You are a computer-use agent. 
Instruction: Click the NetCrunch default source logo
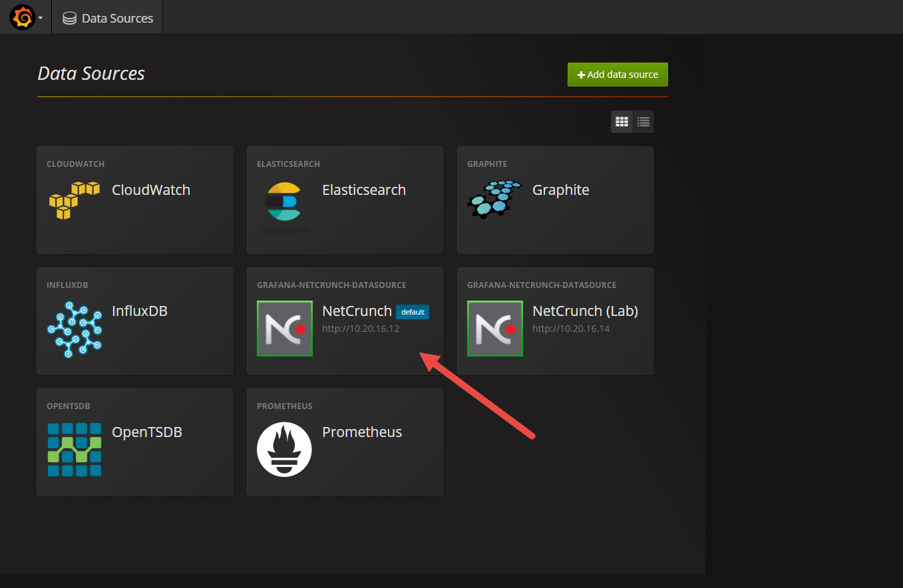[x=285, y=329]
